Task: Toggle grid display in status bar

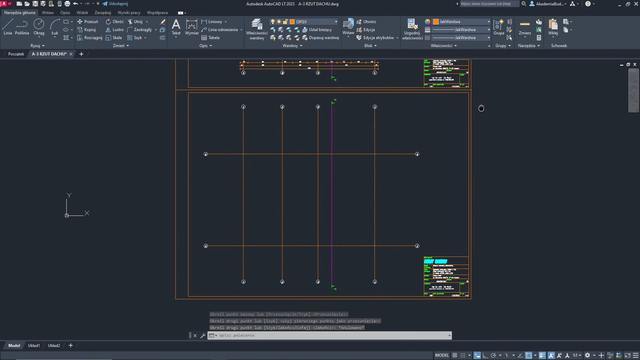Action: click(455, 356)
